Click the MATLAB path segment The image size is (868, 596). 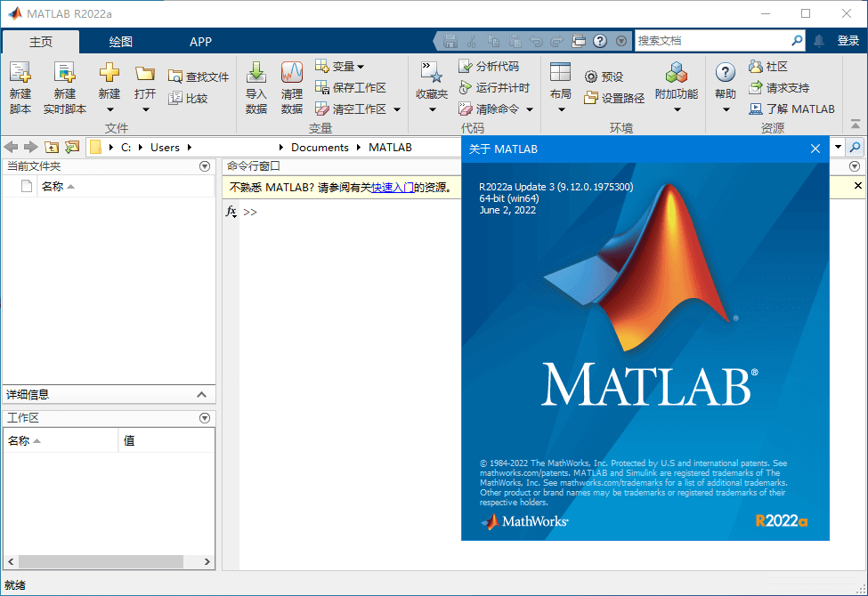pyautogui.click(x=390, y=147)
